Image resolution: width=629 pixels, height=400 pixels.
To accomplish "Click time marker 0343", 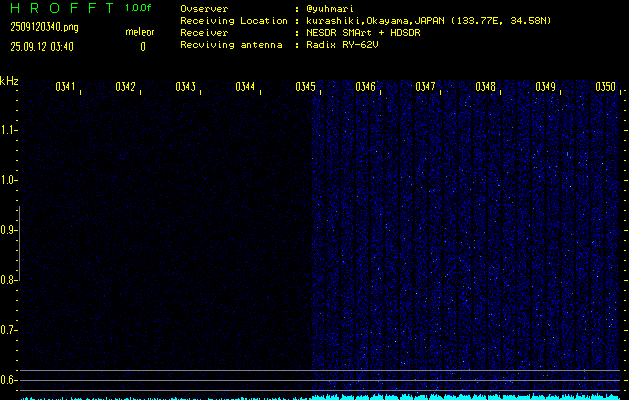I will tap(185, 87).
